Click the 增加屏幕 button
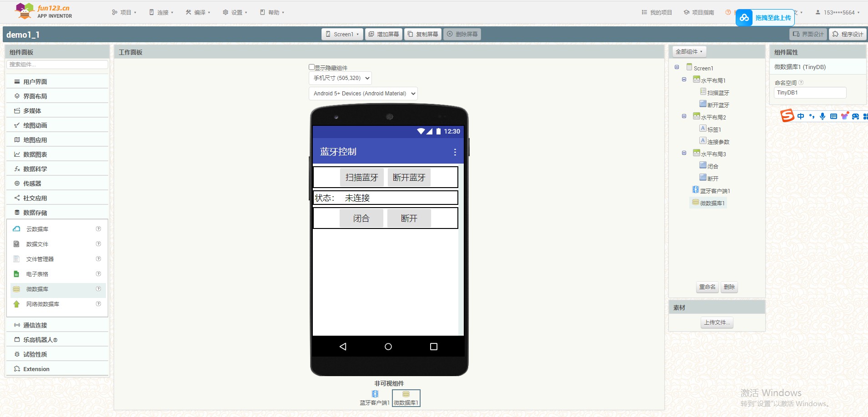The height and width of the screenshot is (417, 868). 383,34
